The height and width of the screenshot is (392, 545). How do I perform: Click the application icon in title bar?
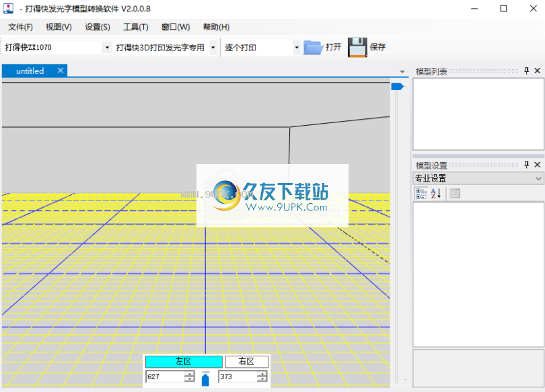coord(8,8)
